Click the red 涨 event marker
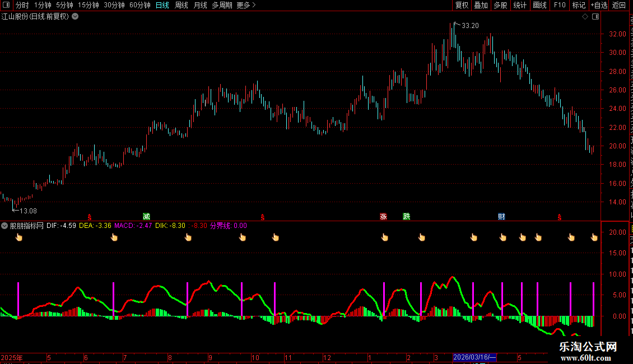Viewport: 633px width, 364px height. [384, 217]
